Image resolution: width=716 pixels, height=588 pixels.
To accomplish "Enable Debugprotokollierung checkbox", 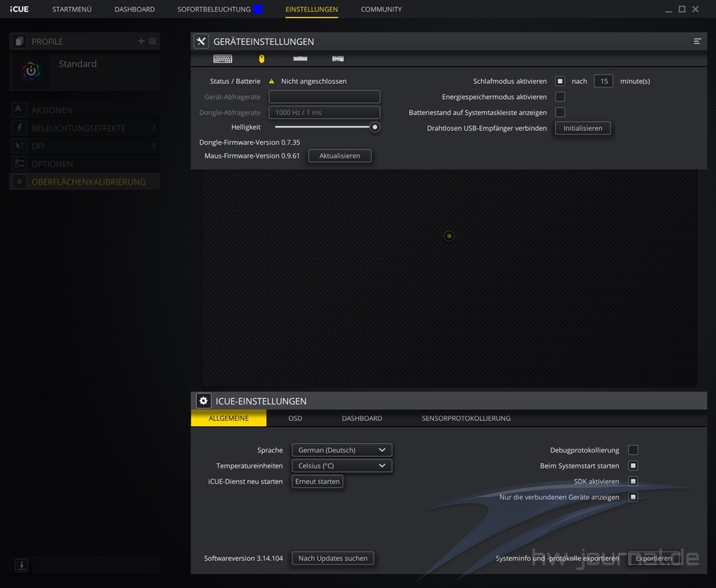I will point(633,450).
